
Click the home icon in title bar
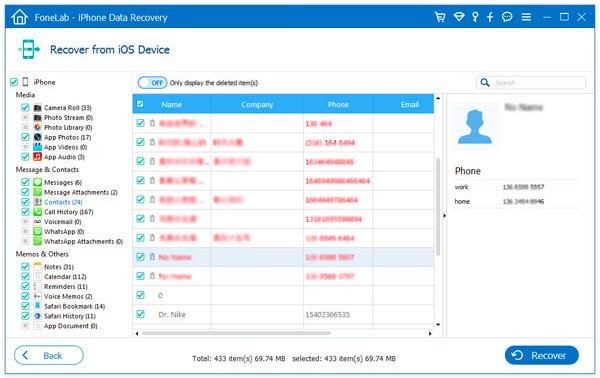coord(19,17)
